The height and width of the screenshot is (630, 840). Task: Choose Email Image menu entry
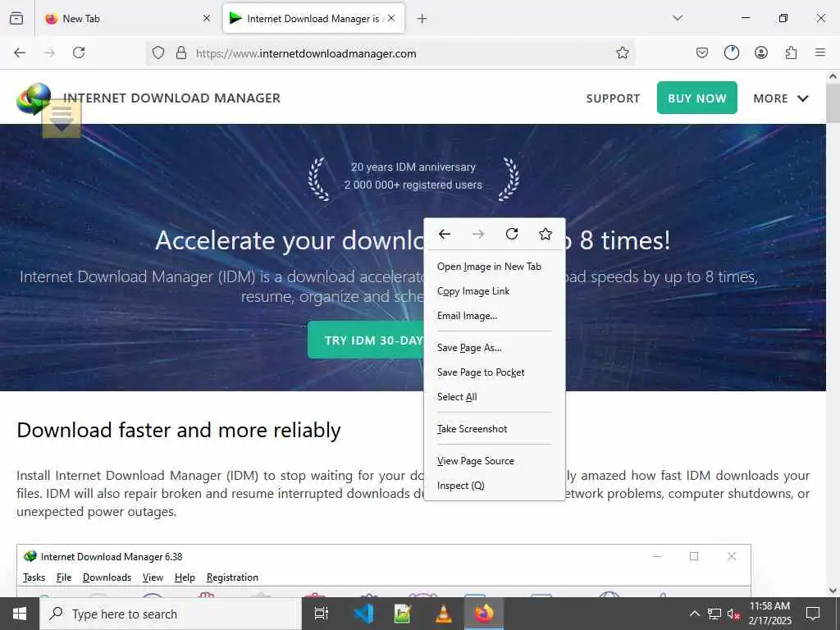tap(494, 316)
